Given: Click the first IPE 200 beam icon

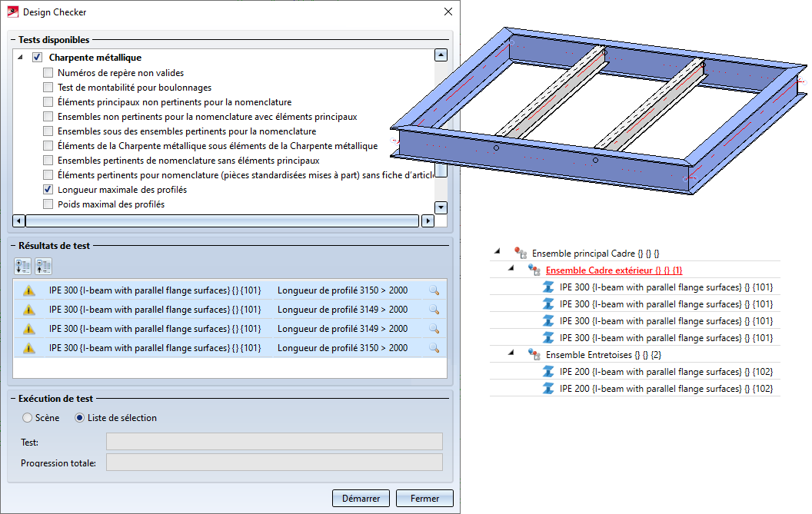Looking at the screenshot, I should pyautogui.click(x=548, y=372).
